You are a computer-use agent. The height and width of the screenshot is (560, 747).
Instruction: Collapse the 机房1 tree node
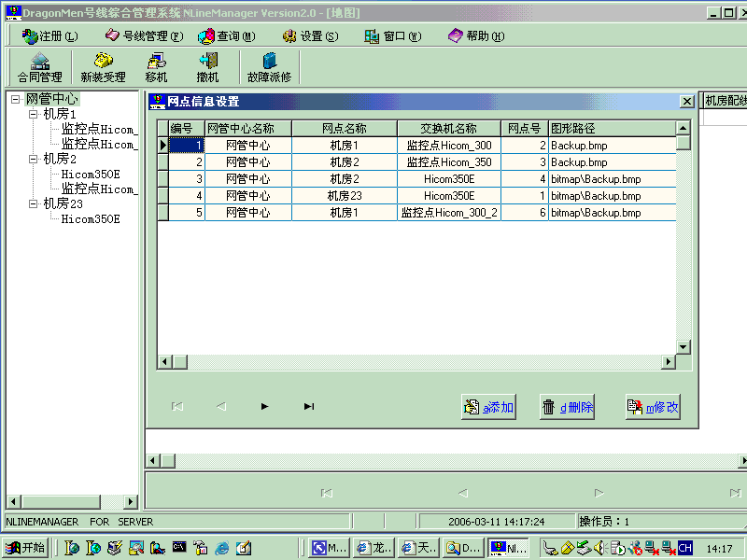[x=33, y=114]
